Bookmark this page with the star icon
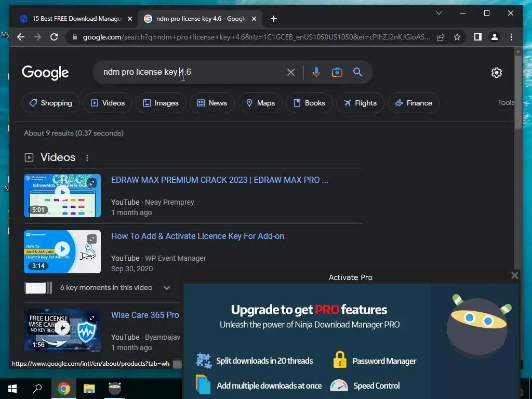This screenshot has height=399, width=532. 457,37
